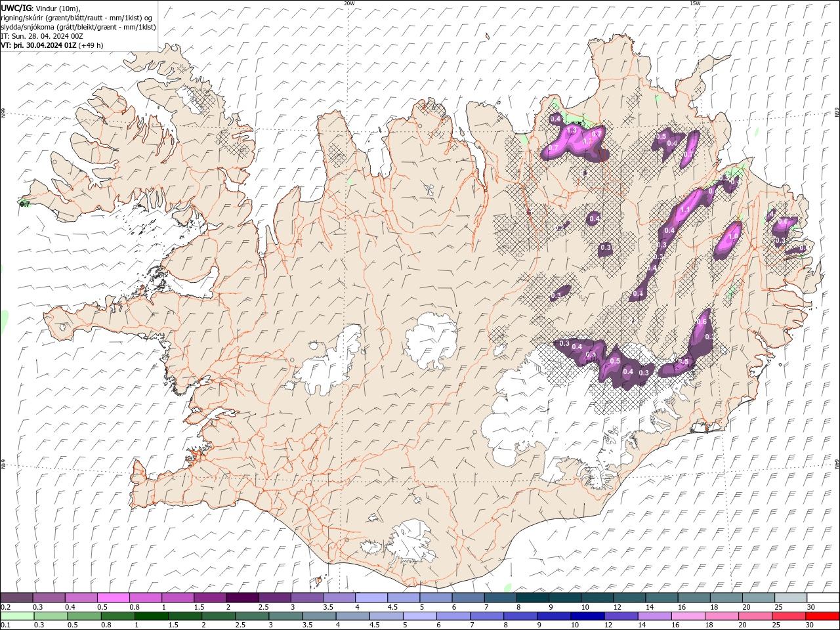Viewport: 840px width, 630px height.
Task: Select top-row legend swatch starting at 18
Action: [x=726, y=598]
